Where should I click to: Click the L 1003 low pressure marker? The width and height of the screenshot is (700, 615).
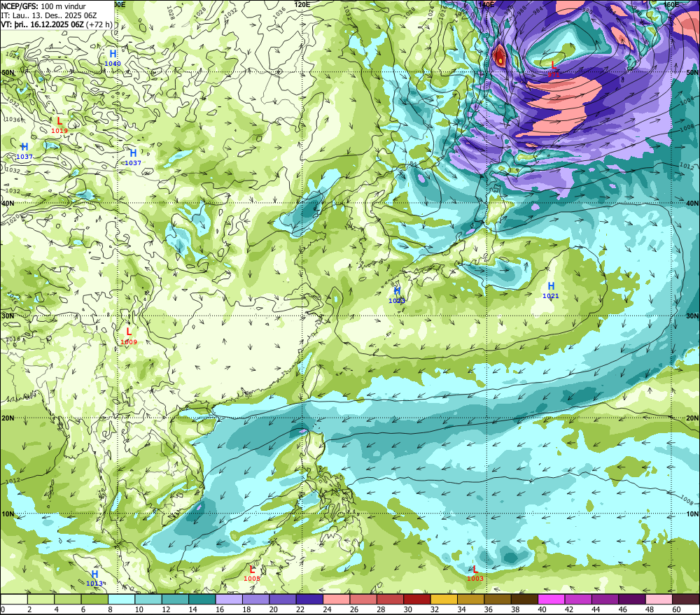[475, 574]
